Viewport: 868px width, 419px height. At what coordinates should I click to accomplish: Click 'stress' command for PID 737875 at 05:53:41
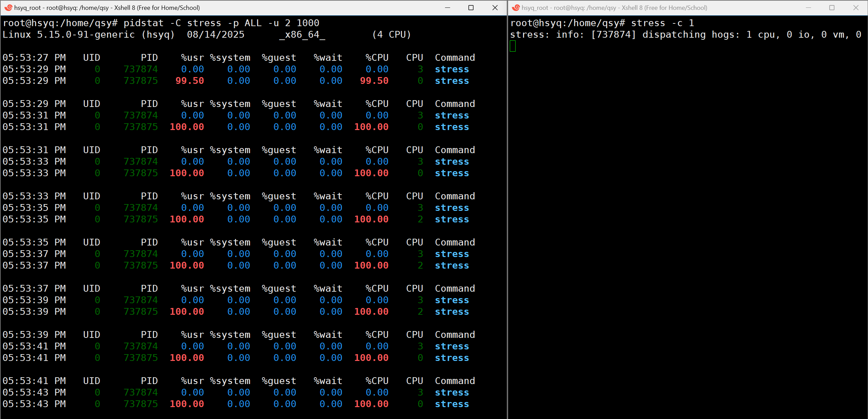pos(452,358)
